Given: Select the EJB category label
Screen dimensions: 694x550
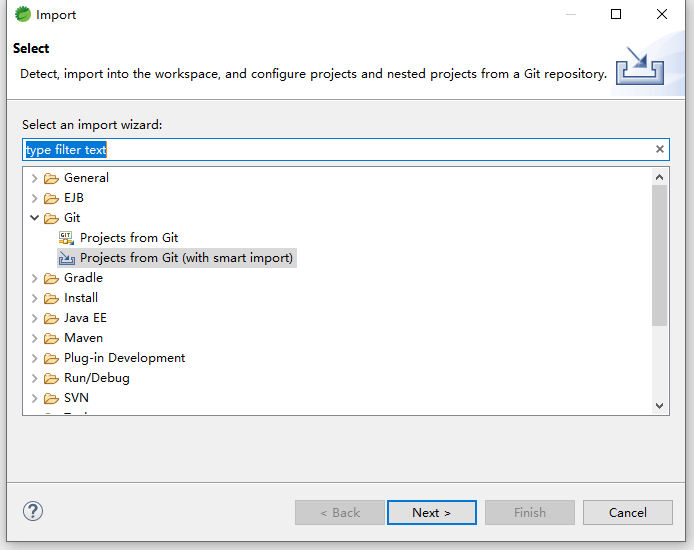Looking at the screenshot, I should [74, 198].
